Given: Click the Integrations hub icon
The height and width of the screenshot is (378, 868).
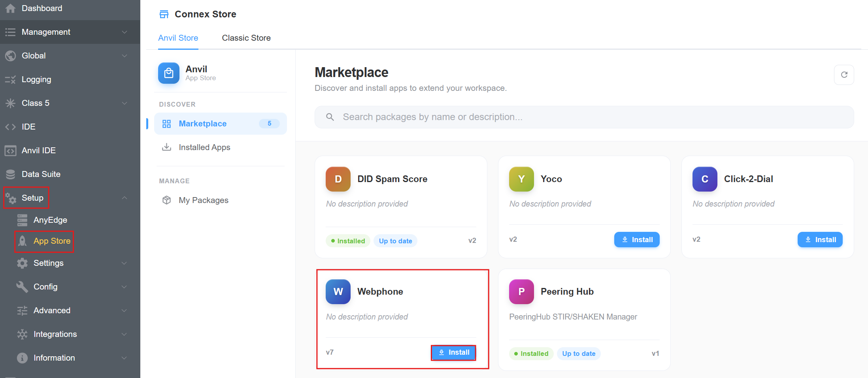Looking at the screenshot, I should (x=23, y=334).
